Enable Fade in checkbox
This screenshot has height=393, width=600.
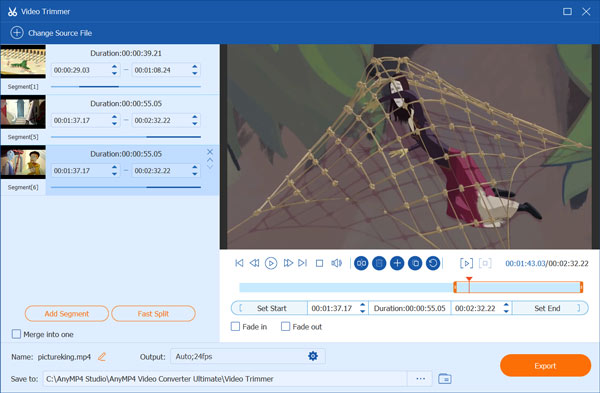point(235,326)
